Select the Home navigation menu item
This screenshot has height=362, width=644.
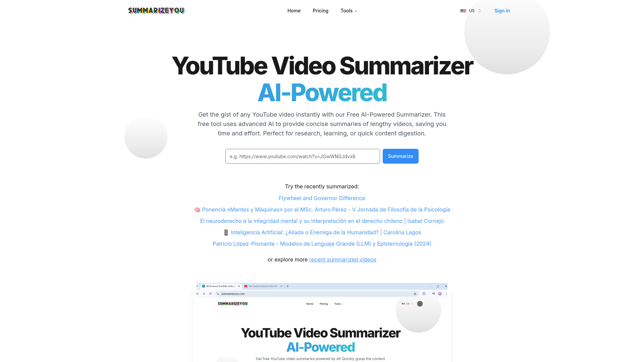pos(294,11)
